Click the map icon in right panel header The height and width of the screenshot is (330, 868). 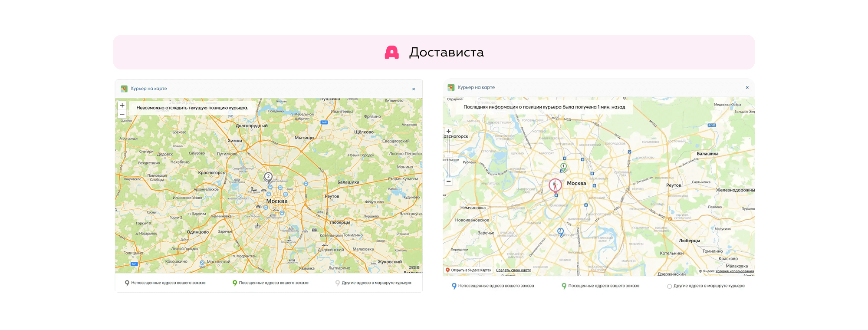coord(451,87)
